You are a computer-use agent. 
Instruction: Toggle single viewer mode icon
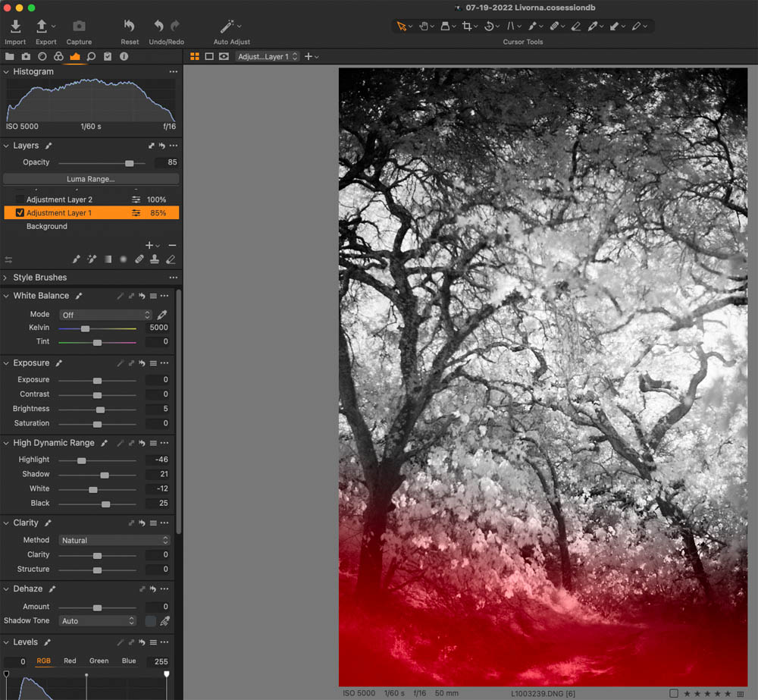pyautogui.click(x=209, y=57)
